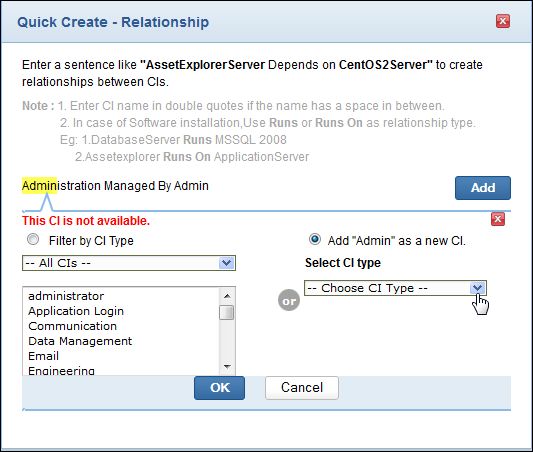
Task: Click the Add button
Action: click(x=483, y=188)
